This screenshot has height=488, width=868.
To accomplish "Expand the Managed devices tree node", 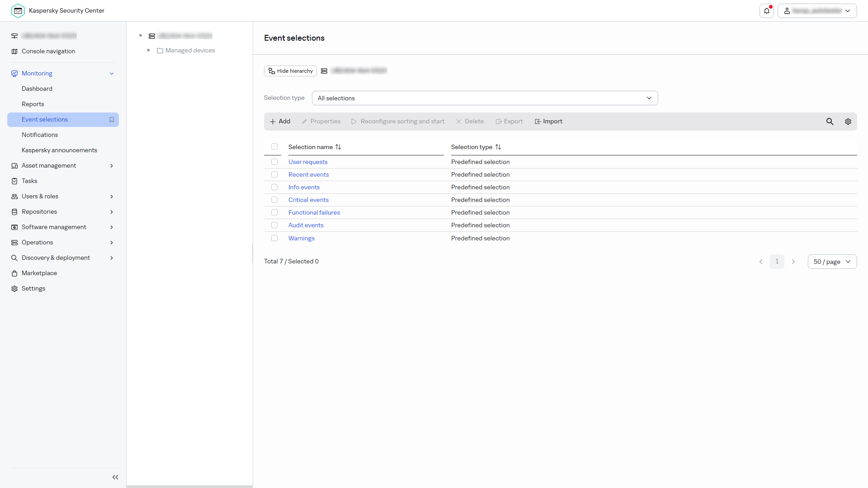I will point(148,50).
